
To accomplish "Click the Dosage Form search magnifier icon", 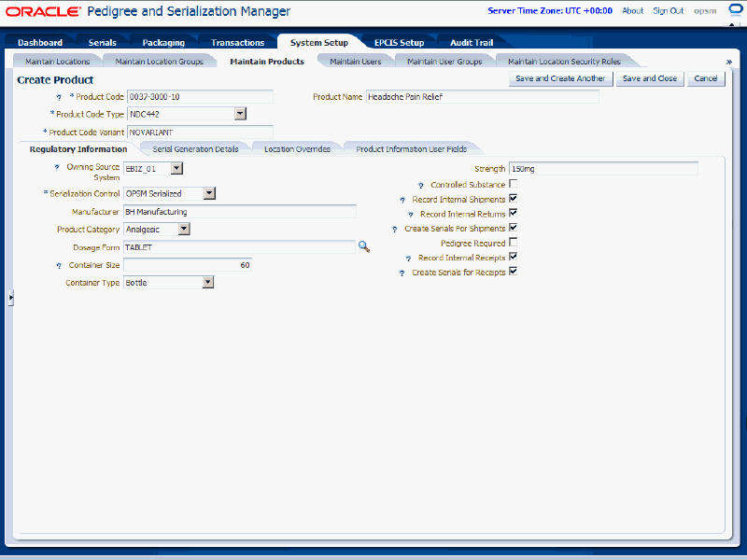I will (x=364, y=246).
